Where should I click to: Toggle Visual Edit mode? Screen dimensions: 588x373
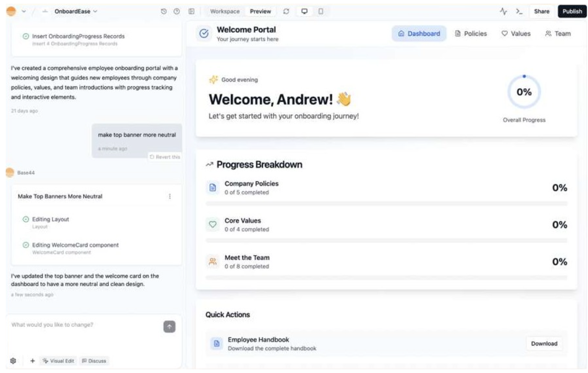click(58, 360)
